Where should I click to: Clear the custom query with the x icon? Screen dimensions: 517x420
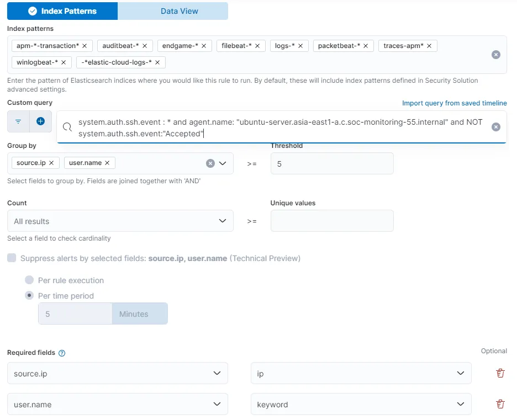495,126
